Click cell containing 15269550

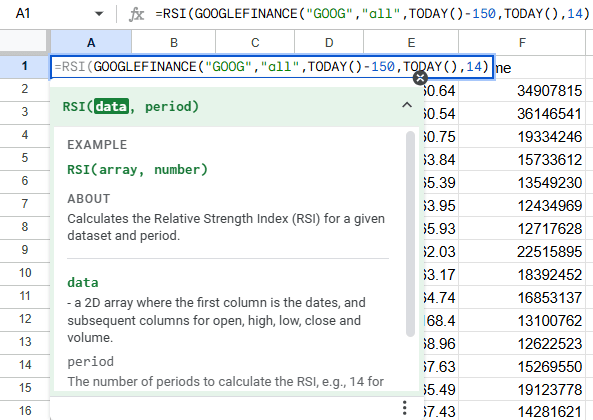(522, 367)
